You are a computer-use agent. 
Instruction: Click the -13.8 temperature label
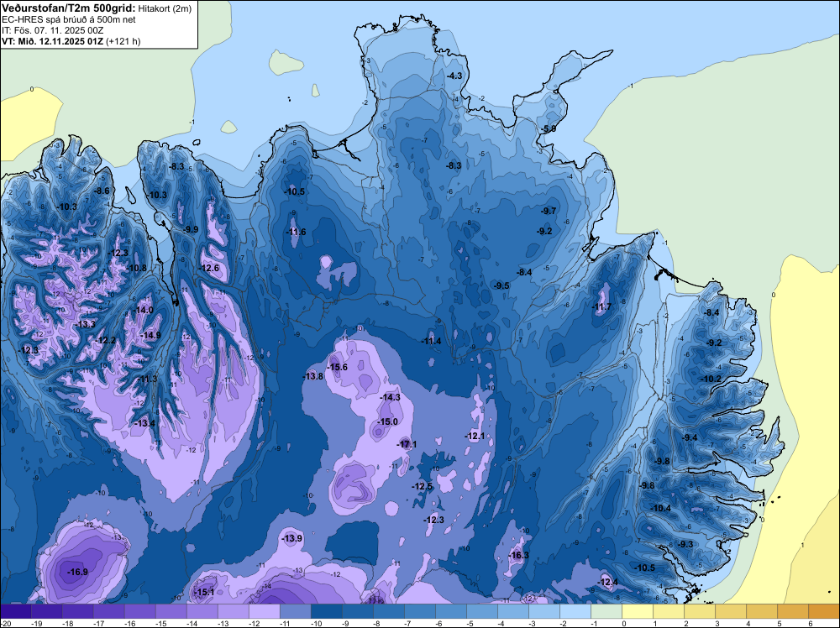coord(313,376)
